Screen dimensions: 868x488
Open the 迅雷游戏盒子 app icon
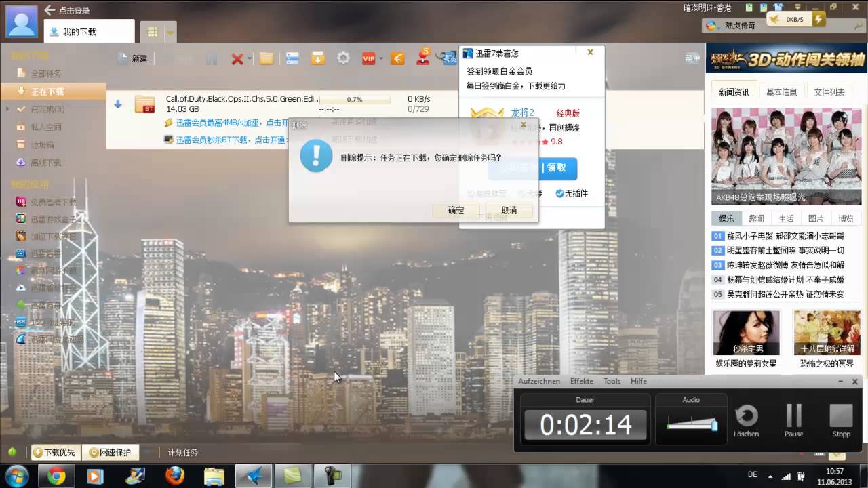coord(21,219)
